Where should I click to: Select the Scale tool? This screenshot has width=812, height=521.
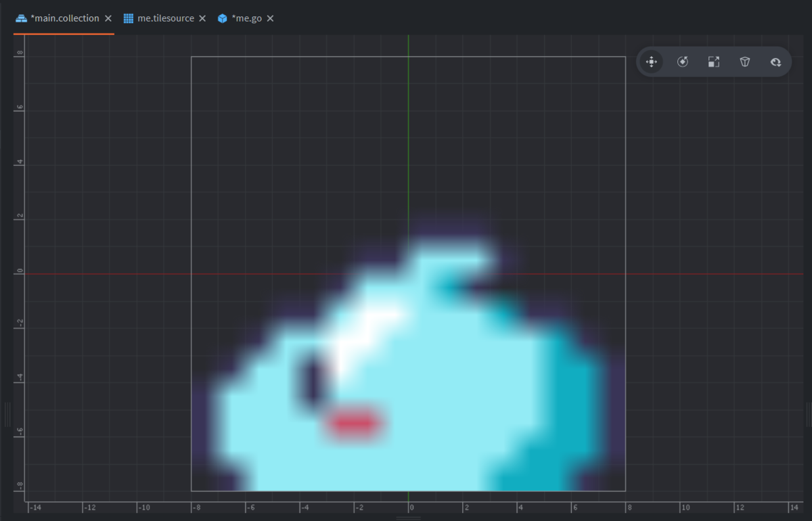[714, 62]
